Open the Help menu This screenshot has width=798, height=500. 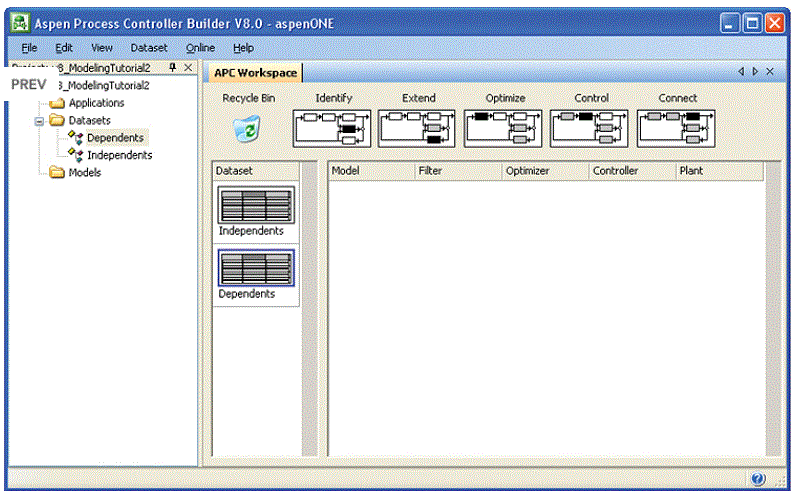click(243, 48)
